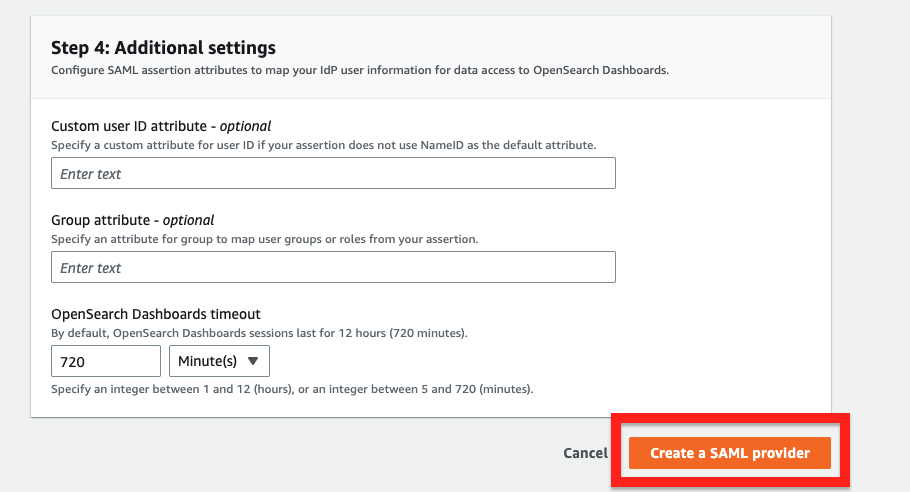The width and height of the screenshot is (910, 492).
Task: Click the Step 4: Additional settings heading
Action: (163, 47)
